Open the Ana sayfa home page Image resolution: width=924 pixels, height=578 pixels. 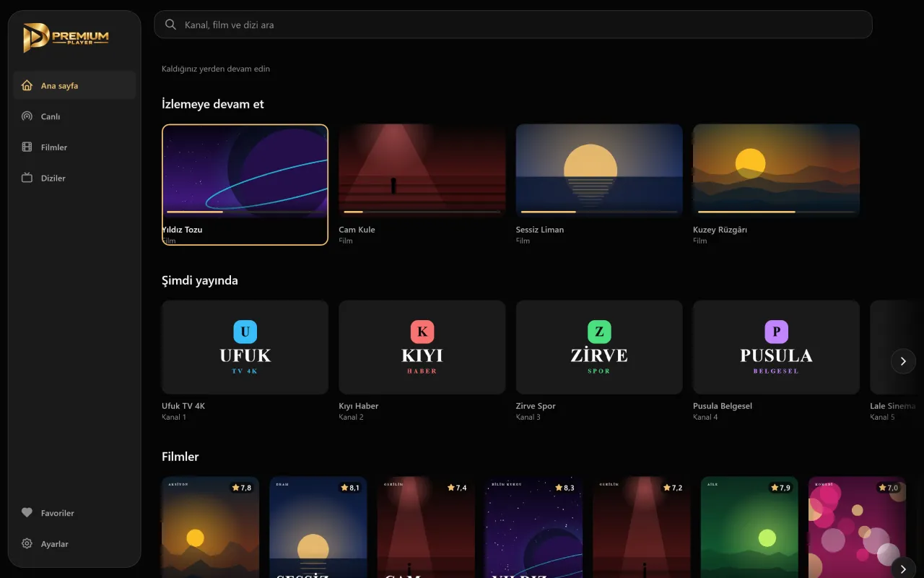point(74,85)
